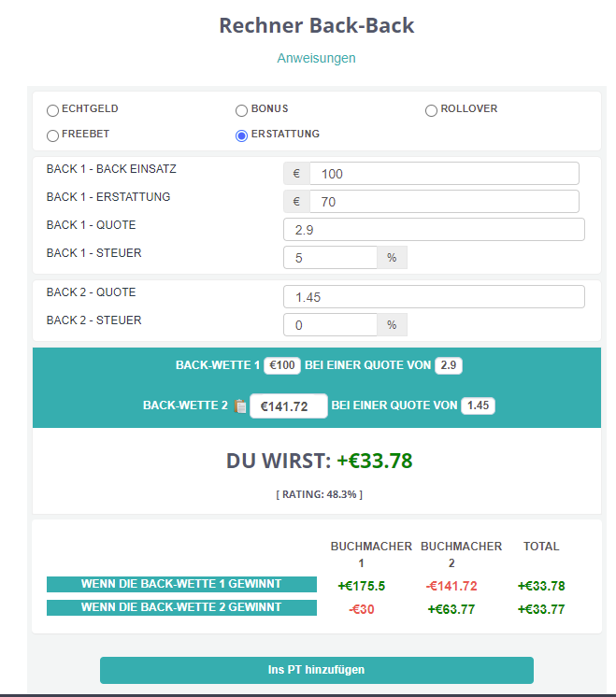Select the Bonus radio option

[x=241, y=110]
